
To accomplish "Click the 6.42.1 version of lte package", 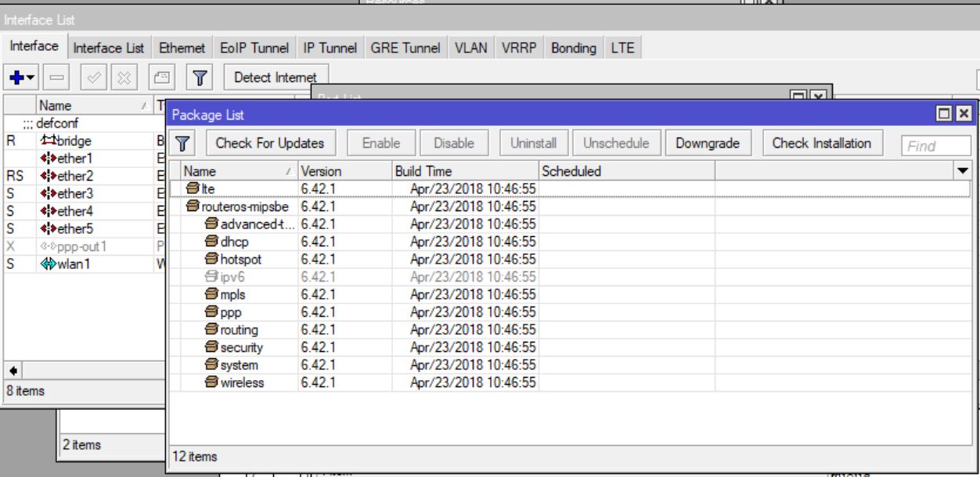I will pos(318,188).
